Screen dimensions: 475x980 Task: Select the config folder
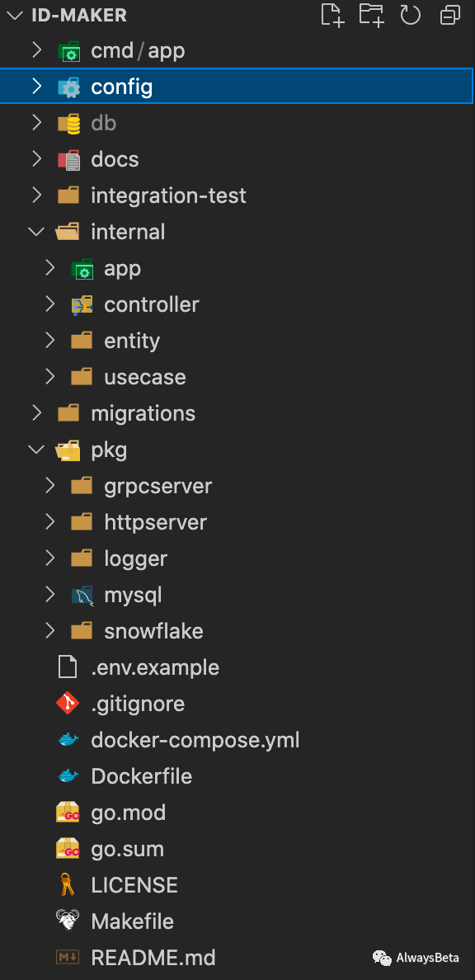click(237, 87)
